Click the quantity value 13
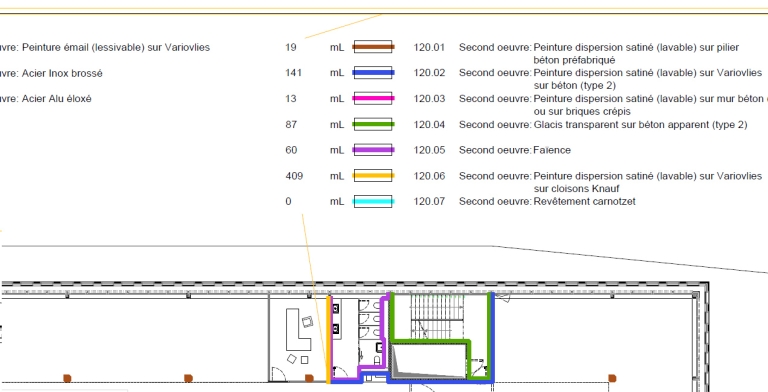Screen dimensions: 768x392 pos(290,98)
